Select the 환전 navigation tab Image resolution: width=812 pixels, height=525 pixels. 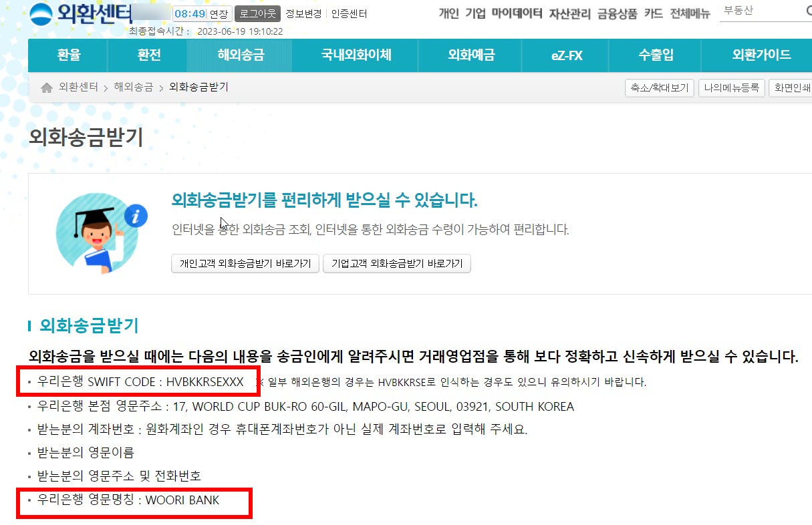(148, 55)
